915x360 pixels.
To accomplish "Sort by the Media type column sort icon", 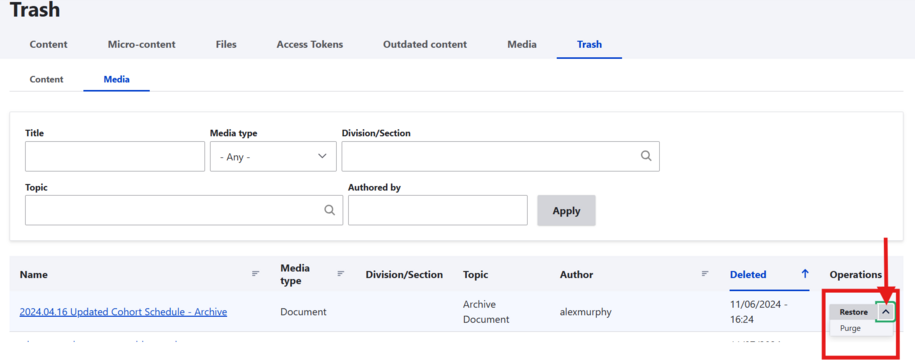I will 341,273.
